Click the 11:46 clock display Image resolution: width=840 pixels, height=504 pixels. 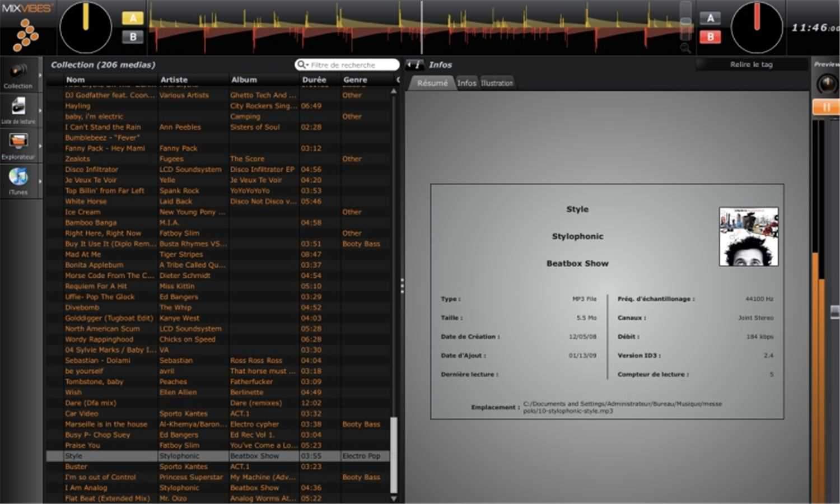(815, 27)
